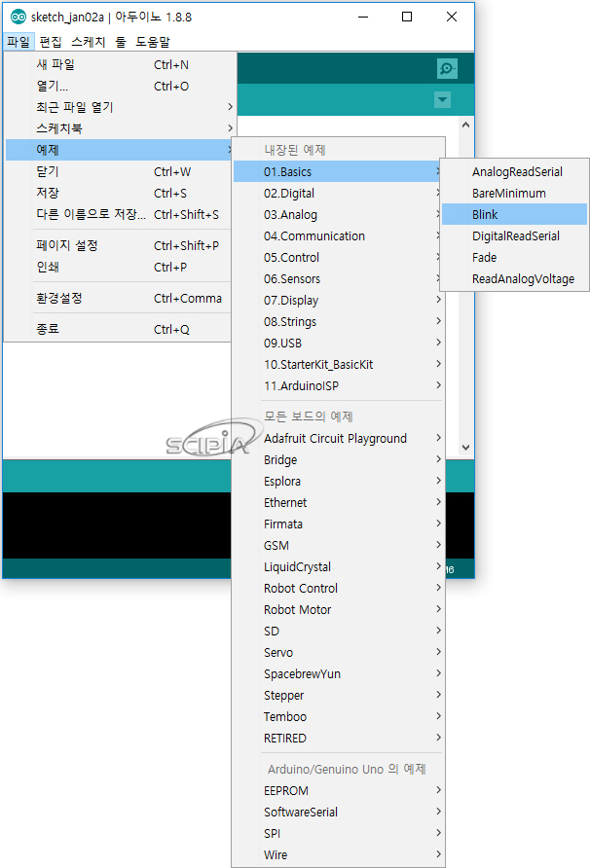Expand Wire examples submenu
Screen dimensions: 590x868
click(339, 854)
